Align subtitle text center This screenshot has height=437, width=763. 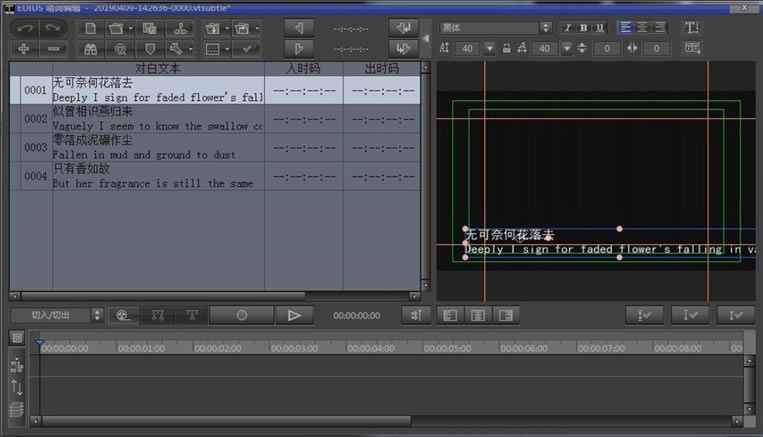(642, 28)
